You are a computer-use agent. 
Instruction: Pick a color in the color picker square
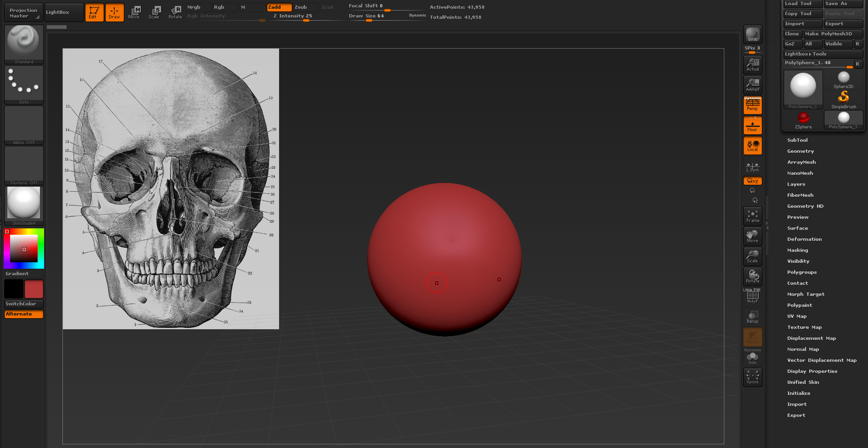tap(24, 249)
